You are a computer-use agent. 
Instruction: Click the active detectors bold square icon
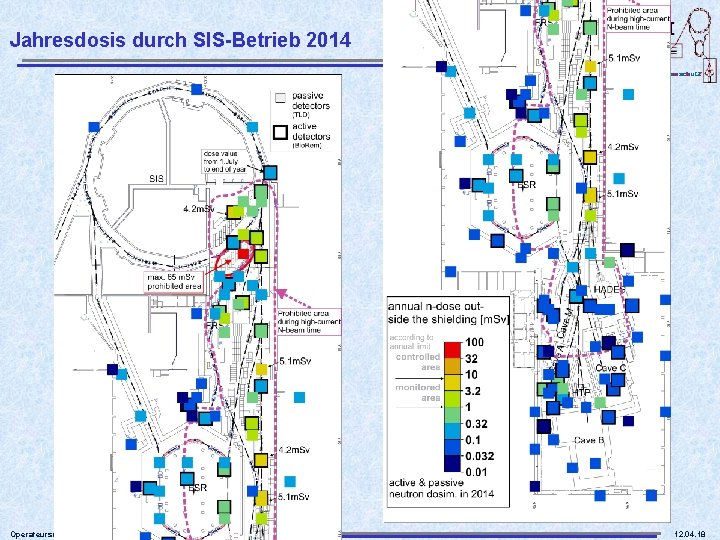click(280, 132)
